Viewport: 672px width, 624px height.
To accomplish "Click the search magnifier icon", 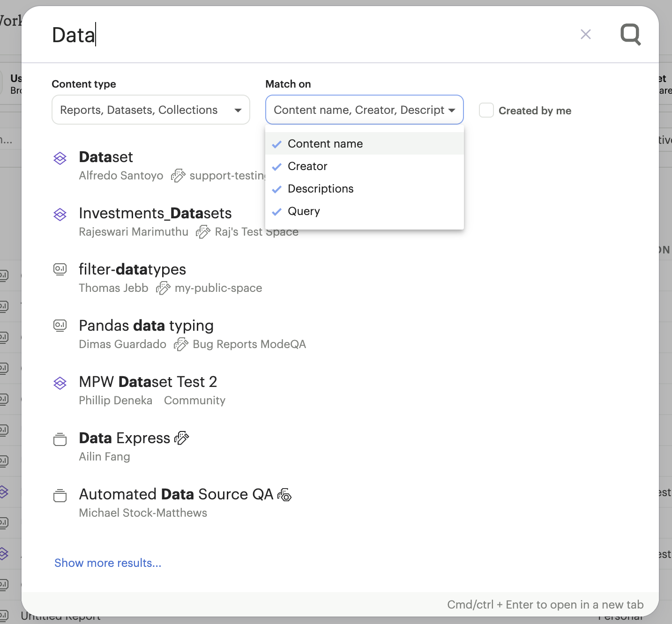I will coord(630,34).
